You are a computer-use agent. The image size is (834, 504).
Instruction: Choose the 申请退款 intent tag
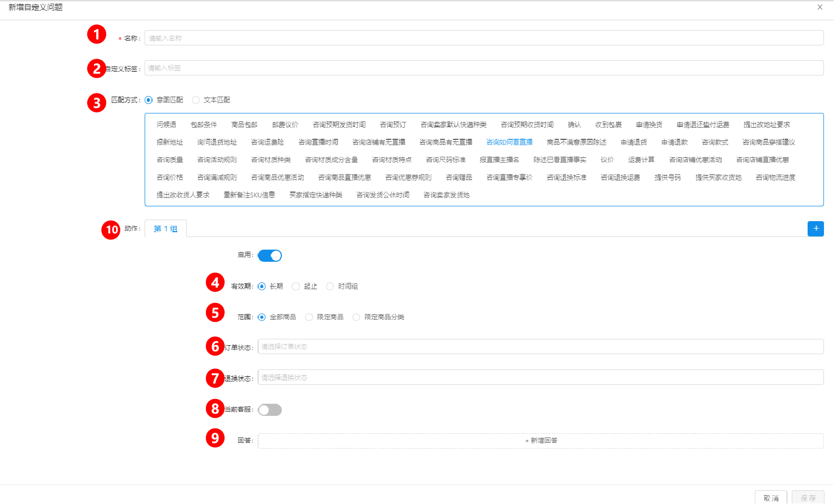tap(675, 142)
